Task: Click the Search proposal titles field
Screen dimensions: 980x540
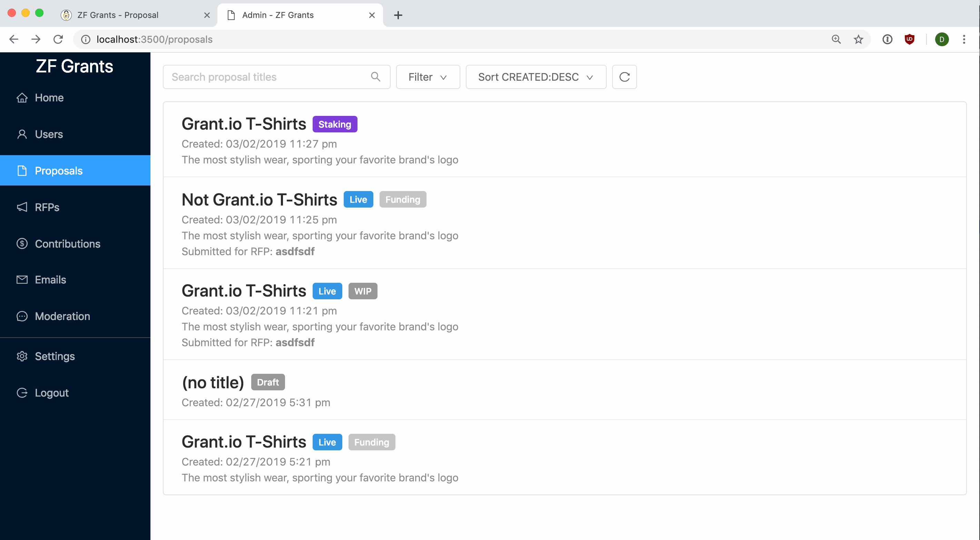Action: click(266, 77)
